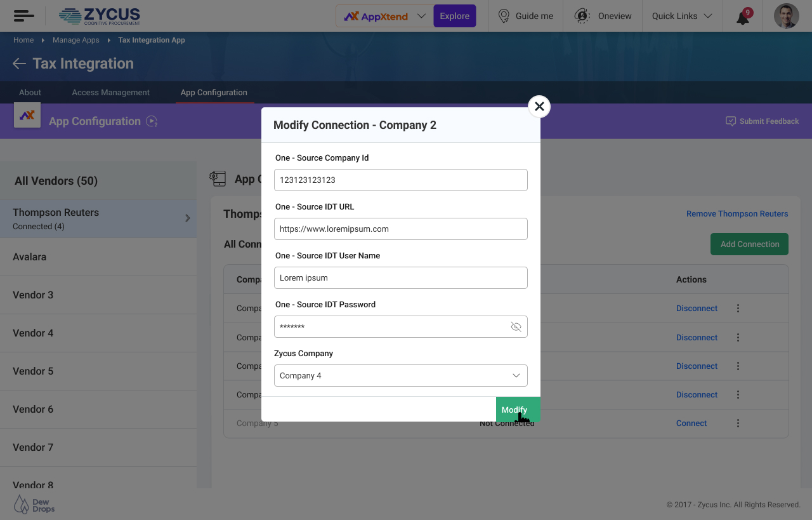Switch to the About tab
Image resolution: width=812 pixels, height=520 pixels.
[30, 93]
